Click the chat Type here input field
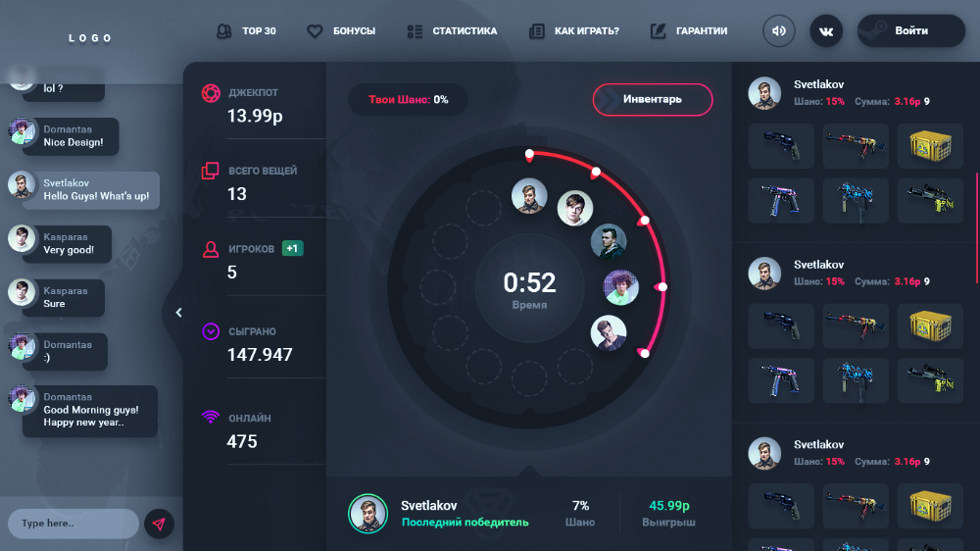 73,524
